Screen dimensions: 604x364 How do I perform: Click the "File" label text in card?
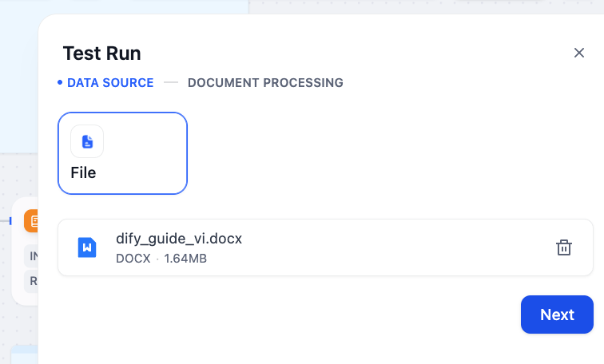[x=83, y=172]
